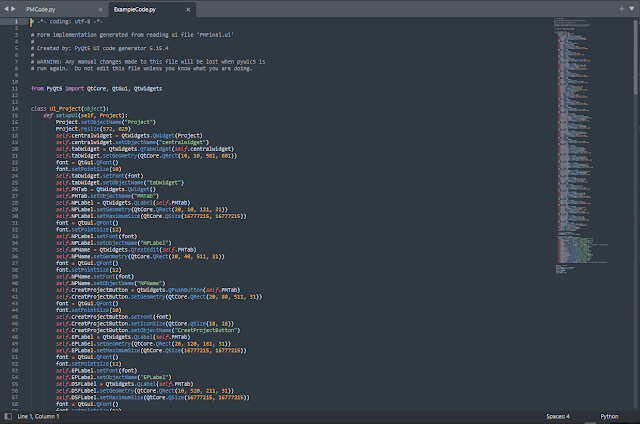Click the CreatProjectButton.setObjectName line
Viewport: 640px width, 424px height.
tap(148, 330)
